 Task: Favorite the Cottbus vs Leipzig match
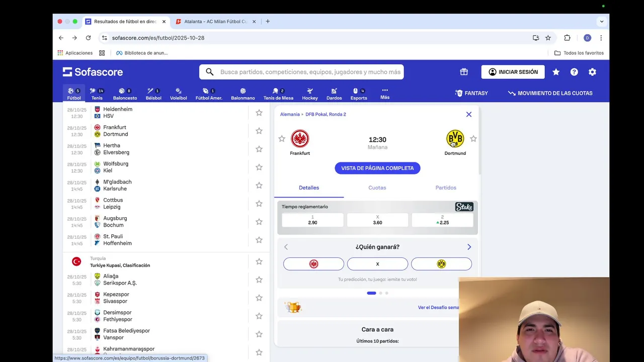pos(259,204)
